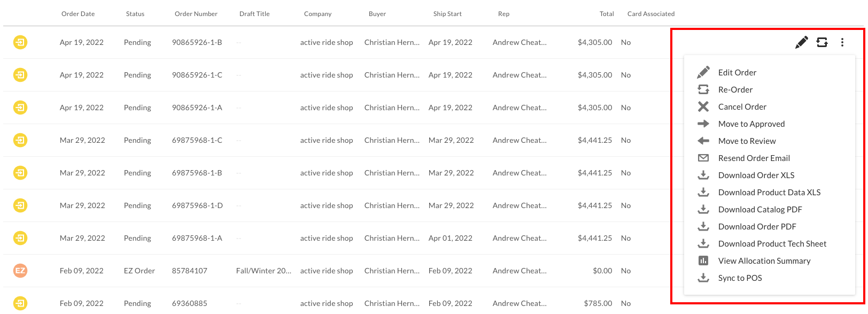Click the yellow order icon on the first row

click(20, 42)
